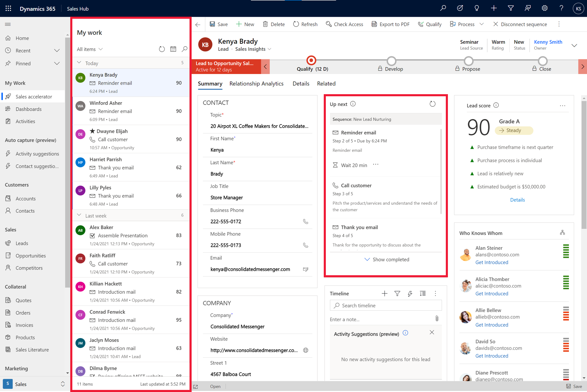Expand the Process dropdown in command bar

coord(482,24)
